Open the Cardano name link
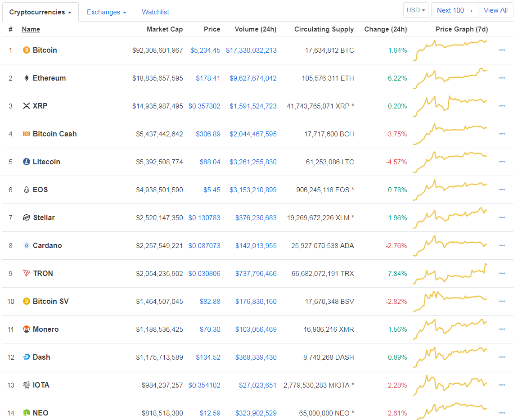The height and width of the screenshot is (420, 518). coord(47,245)
